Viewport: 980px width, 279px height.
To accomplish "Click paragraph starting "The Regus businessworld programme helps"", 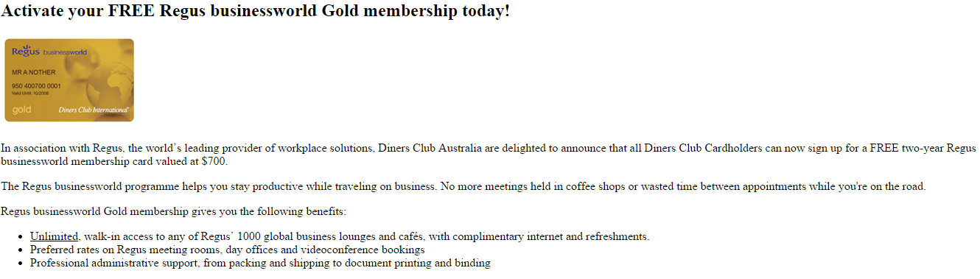I will pos(463,187).
